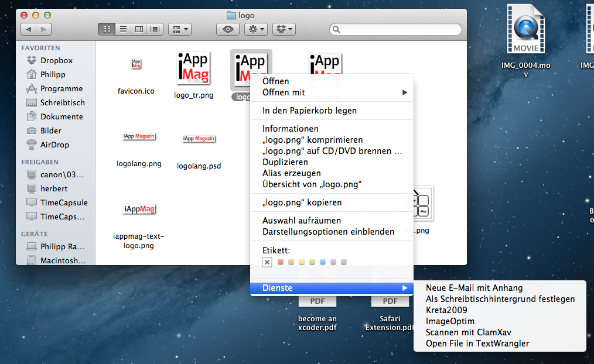This screenshot has width=594, height=364.
Task: Select the logolang.png file icon
Action: pos(139,136)
